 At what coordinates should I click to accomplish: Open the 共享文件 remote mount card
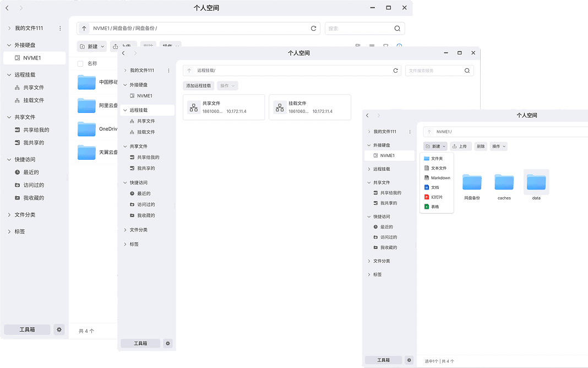coord(224,107)
